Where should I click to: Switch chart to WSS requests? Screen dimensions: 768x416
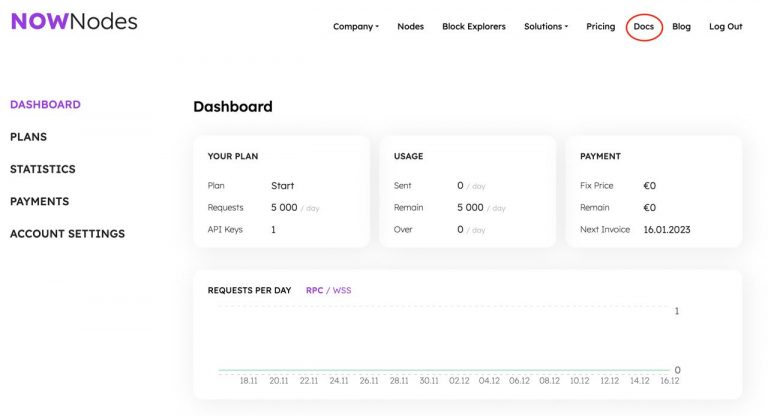click(342, 290)
